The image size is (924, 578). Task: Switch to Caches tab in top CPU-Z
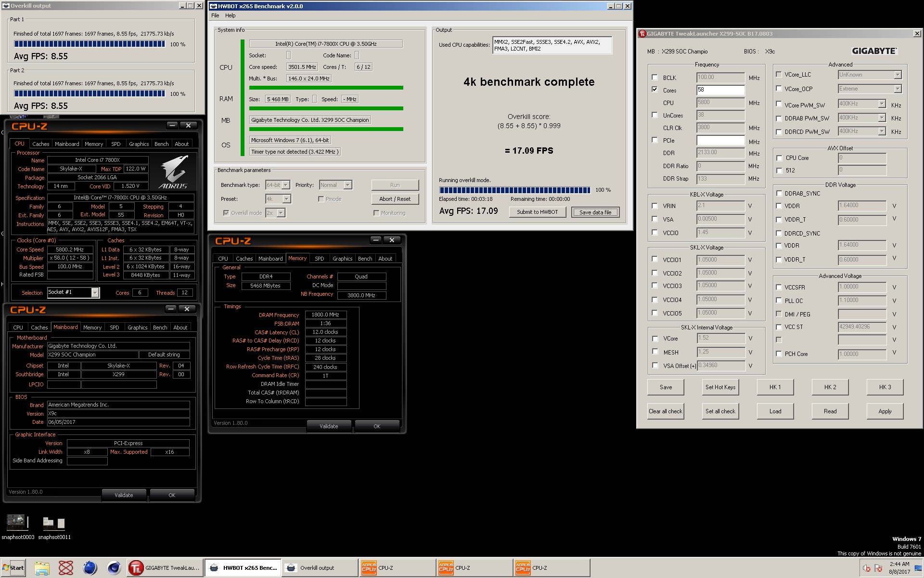click(x=41, y=144)
